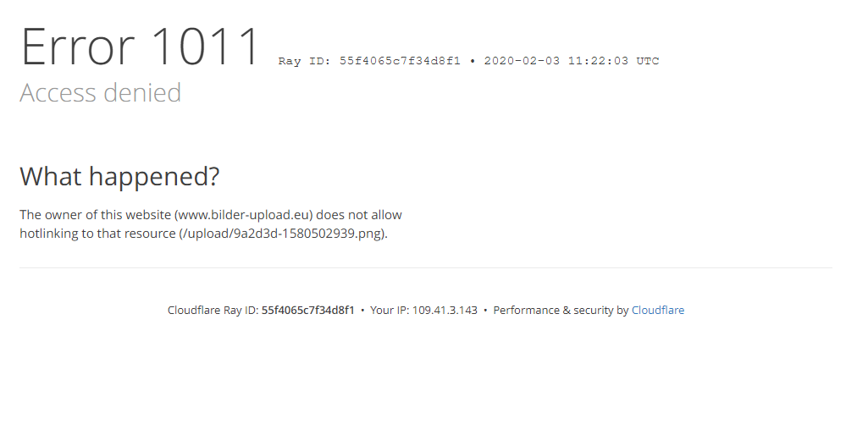Select the "What happened?" heading

point(119,177)
